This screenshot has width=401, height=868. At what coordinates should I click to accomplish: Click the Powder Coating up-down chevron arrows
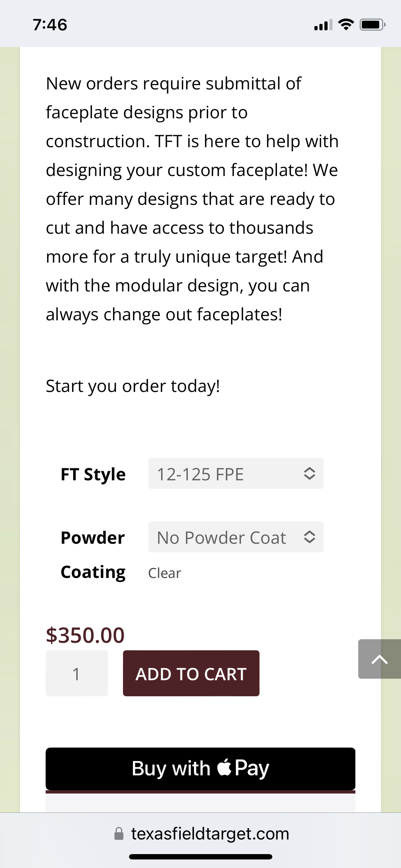pos(309,537)
